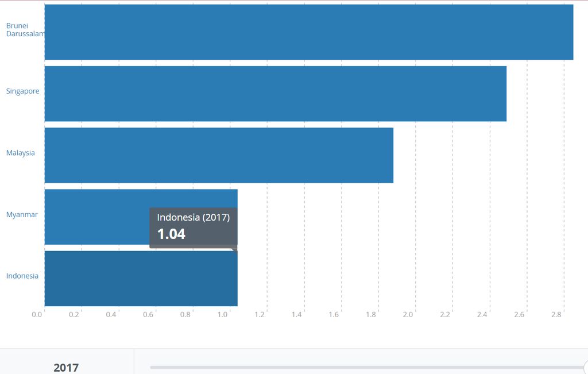The width and height of the screenshot is (588, 374).
Task: Click the Brunei Darussalam country label
Action: pos(25,30)
